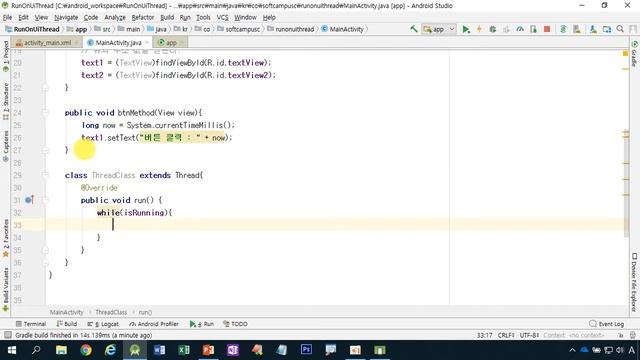Open the Event Log
The width and height of the screenshot is (640, 360).
pyautogui.click(x=607, y=324)
